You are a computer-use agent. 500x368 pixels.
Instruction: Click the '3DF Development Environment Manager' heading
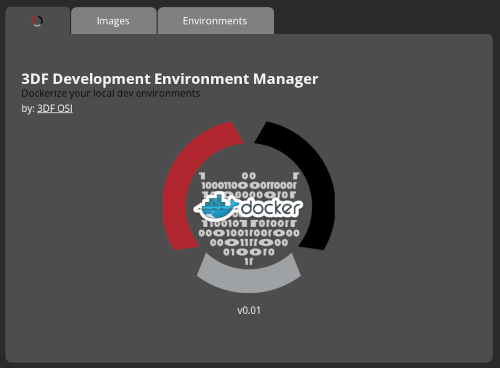(x=170, y=79)
